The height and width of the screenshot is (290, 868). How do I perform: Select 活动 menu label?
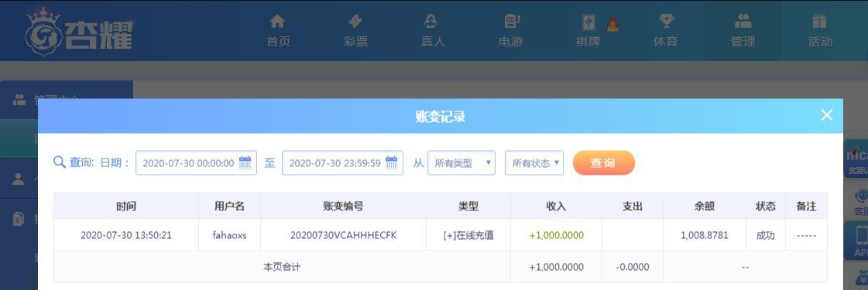[820, 42]
